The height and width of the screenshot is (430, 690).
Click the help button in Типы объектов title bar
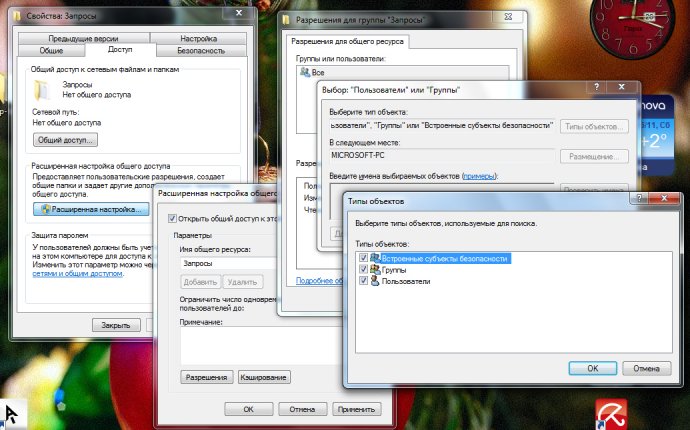[x=640, y=198]
